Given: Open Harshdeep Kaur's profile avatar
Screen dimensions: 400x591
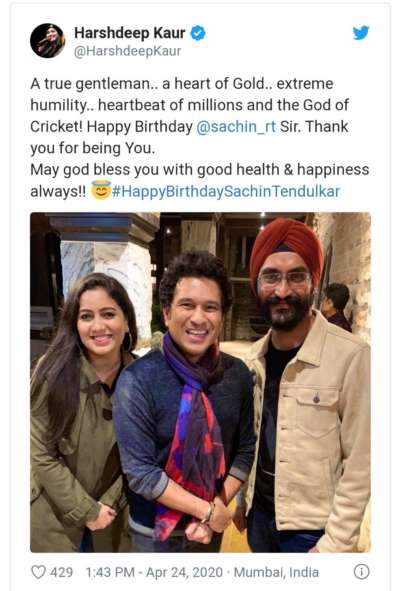Looking at the screenshot, I should point(47,41).
